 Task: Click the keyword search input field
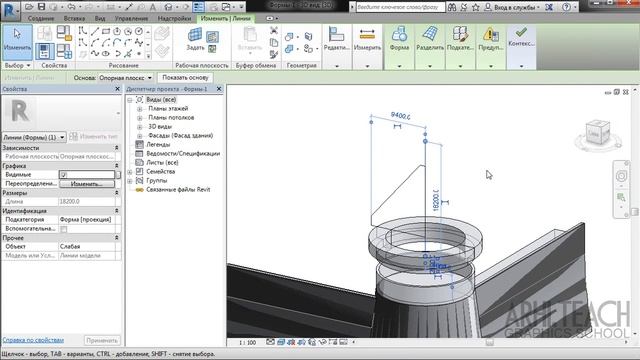pos(400,7)
